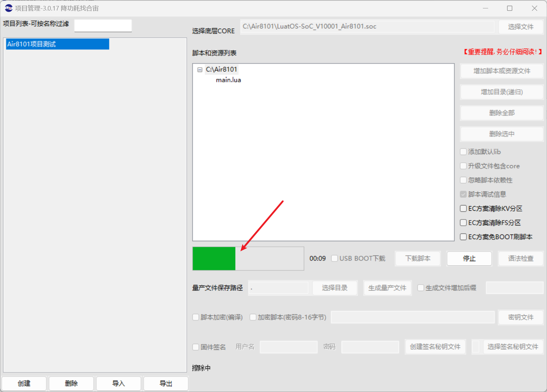Screen dimensions: 547x392
Task: Click the 导入 project button
Action: click(x=118, y=383)
